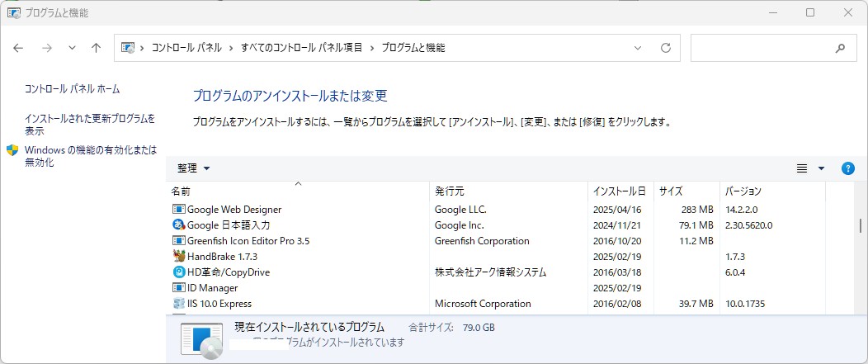This screenshot has height=364, width=868.
Task: Click publisher Google LLC. cell
Action: (x=460, y=210)
